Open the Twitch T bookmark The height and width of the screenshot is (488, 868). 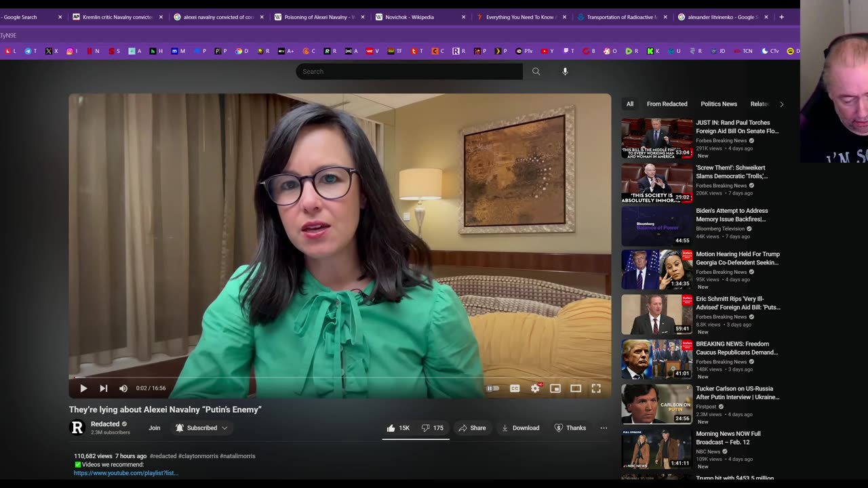(x=568, y=51)
